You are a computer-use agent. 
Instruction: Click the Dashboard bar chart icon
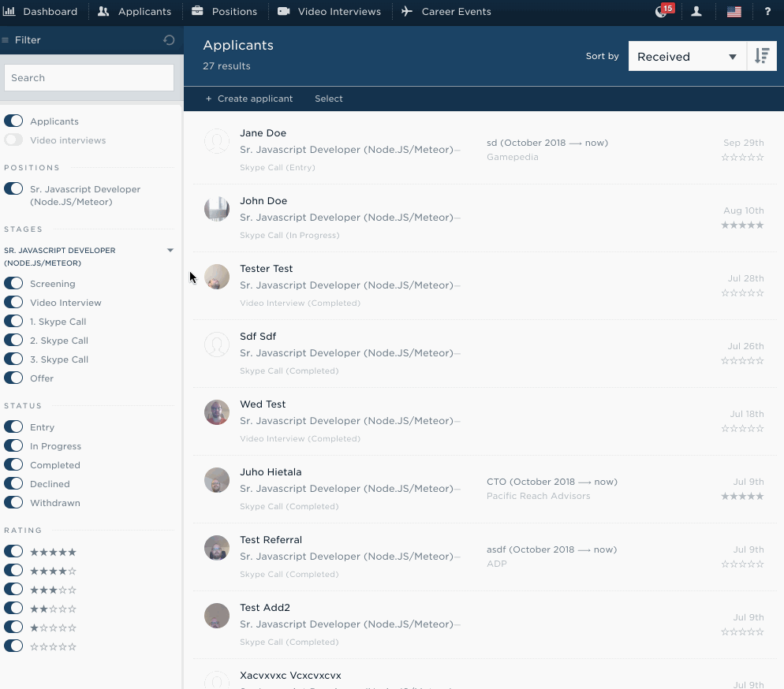coord(9,11)
